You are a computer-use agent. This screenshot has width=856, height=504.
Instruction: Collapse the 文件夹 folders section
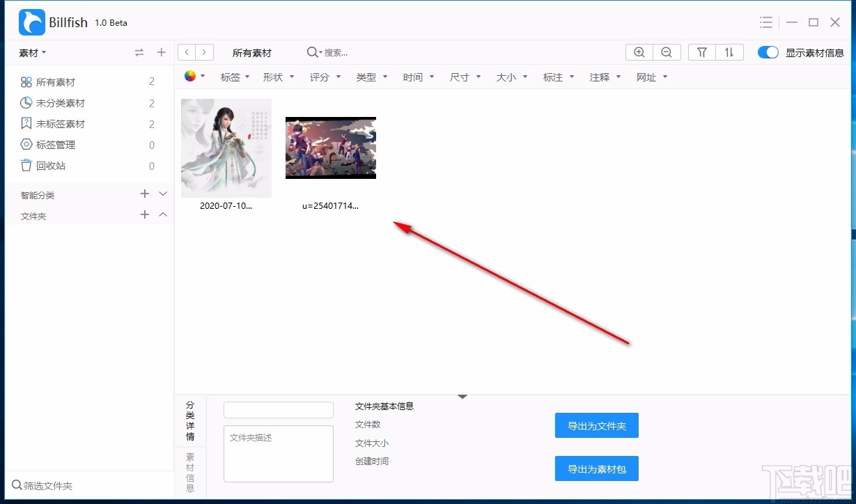[162, 215]
